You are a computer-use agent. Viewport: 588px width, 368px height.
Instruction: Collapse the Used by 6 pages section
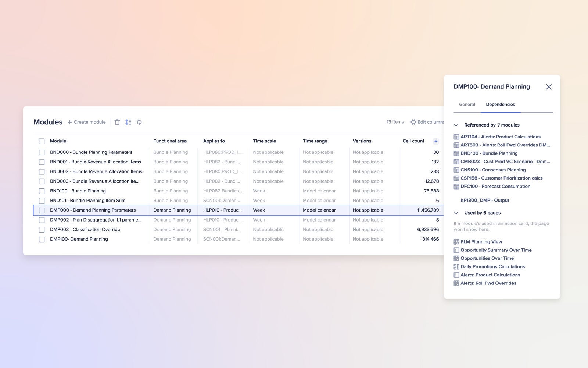(x=456, y=213)
